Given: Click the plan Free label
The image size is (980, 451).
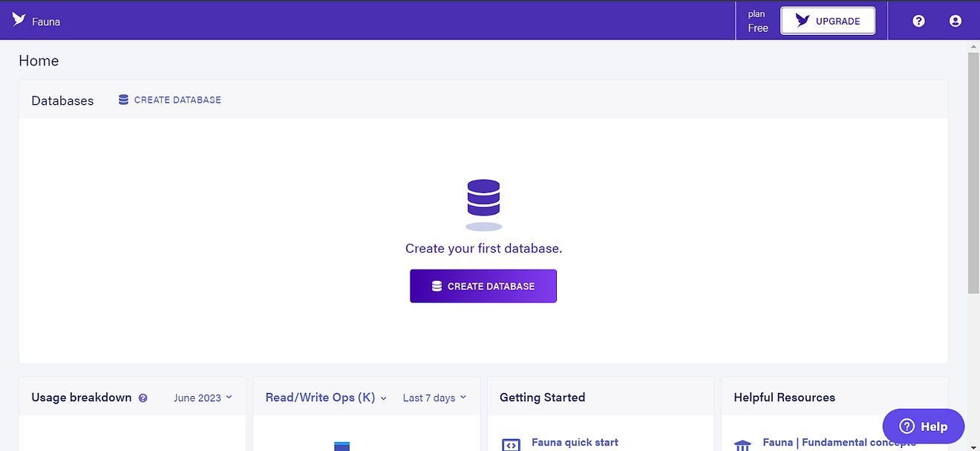Looking at the screenshot, I should point(758,21).
